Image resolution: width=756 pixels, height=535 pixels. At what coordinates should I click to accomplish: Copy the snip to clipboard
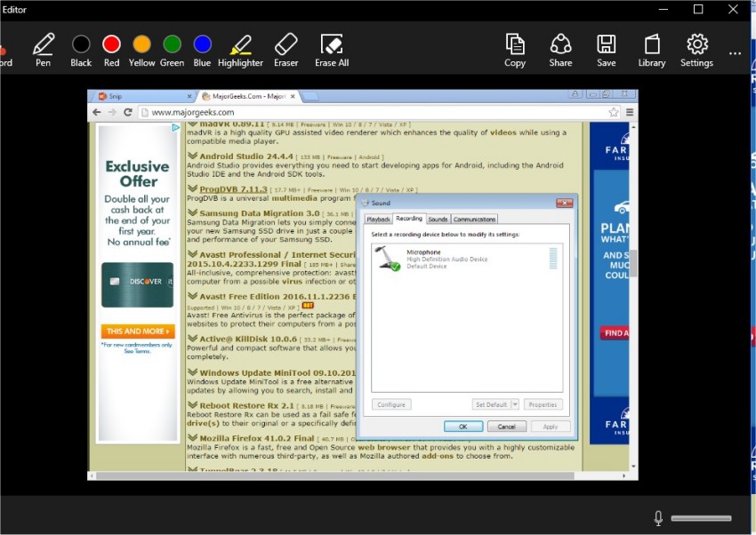515,50
